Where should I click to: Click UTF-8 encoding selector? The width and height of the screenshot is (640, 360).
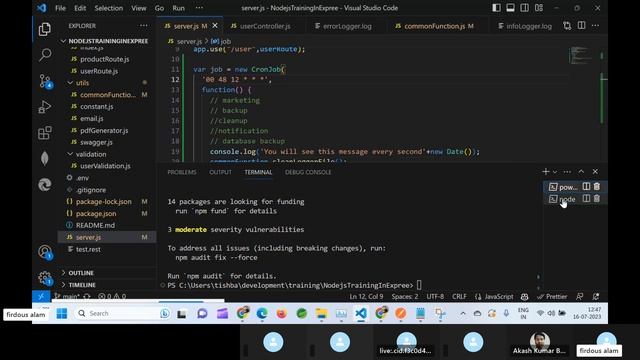[x=435, y=297]
